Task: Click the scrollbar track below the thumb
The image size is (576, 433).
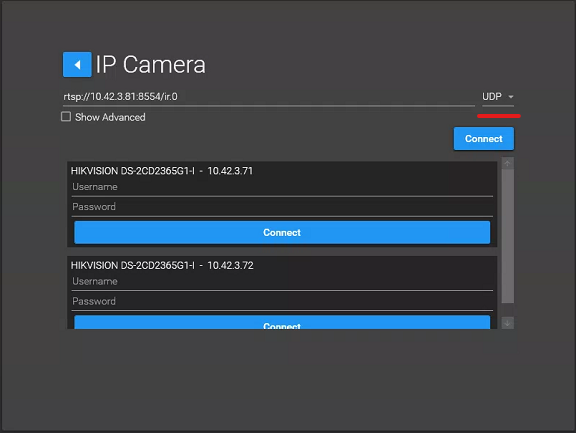Action: click(x=508, y=310)
